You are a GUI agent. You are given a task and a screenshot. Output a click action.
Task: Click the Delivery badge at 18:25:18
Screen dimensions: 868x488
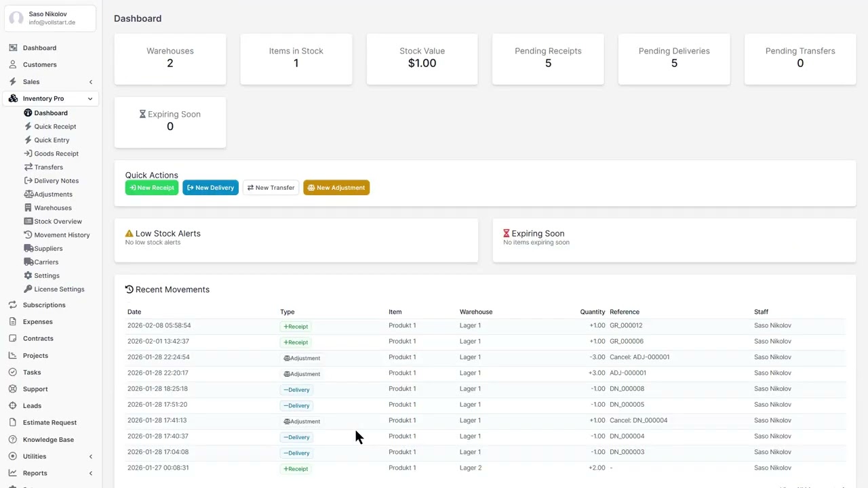pos(296,390)
